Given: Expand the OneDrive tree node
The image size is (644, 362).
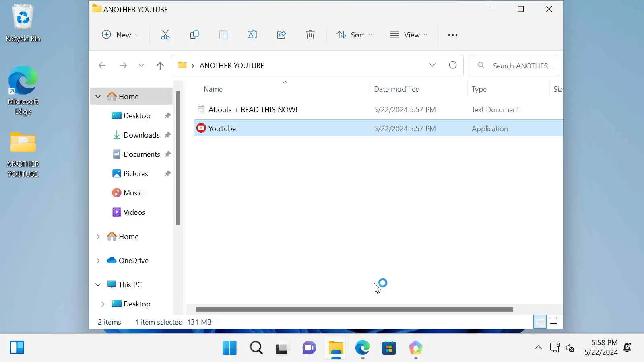Looking at the screenshot, I should [x=98, y=261].
